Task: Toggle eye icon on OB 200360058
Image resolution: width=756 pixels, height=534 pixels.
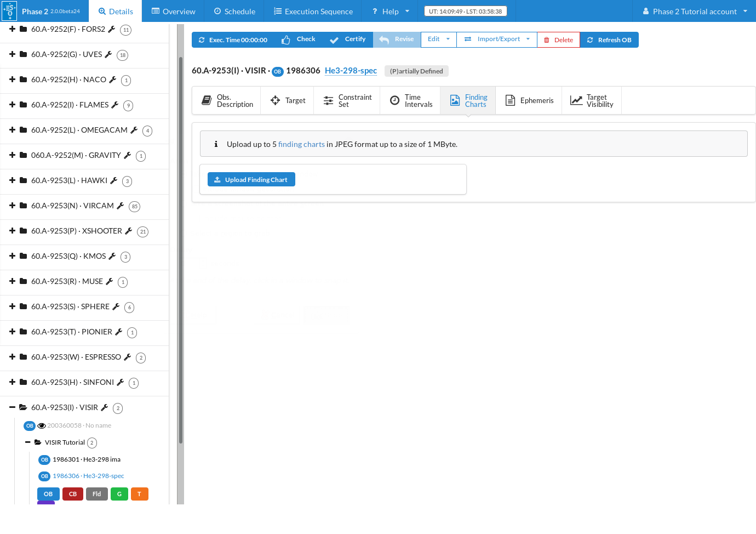Action: click(42, 425)
